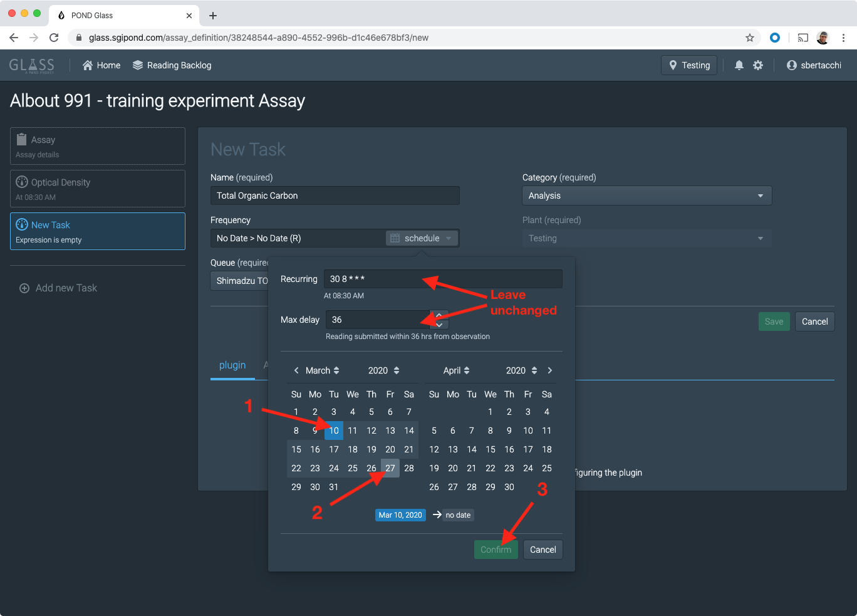Select March 10 in the calendar
The height and width of the screenshot is (616, 857).
pos(333,431)
